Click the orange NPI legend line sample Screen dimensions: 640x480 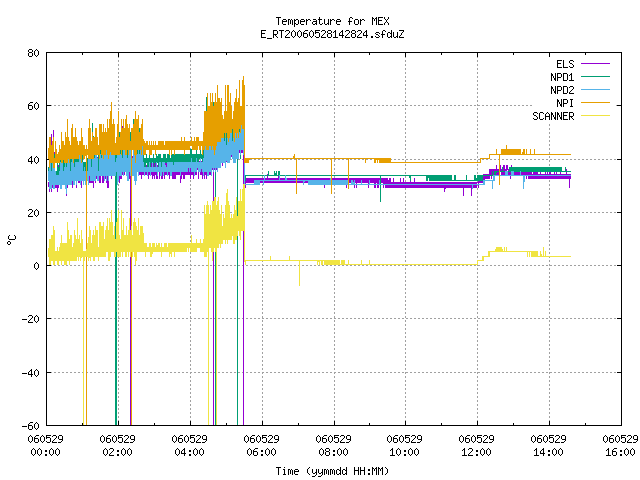click(x=595, y=102)
